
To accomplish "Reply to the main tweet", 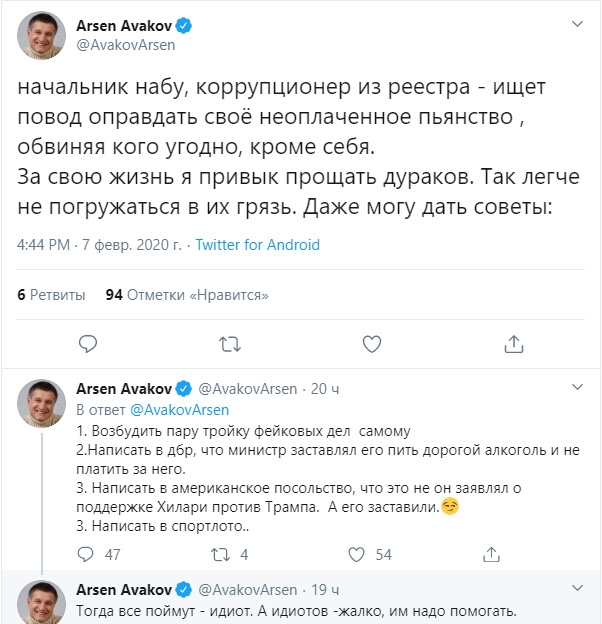I will tap(88, 344).
